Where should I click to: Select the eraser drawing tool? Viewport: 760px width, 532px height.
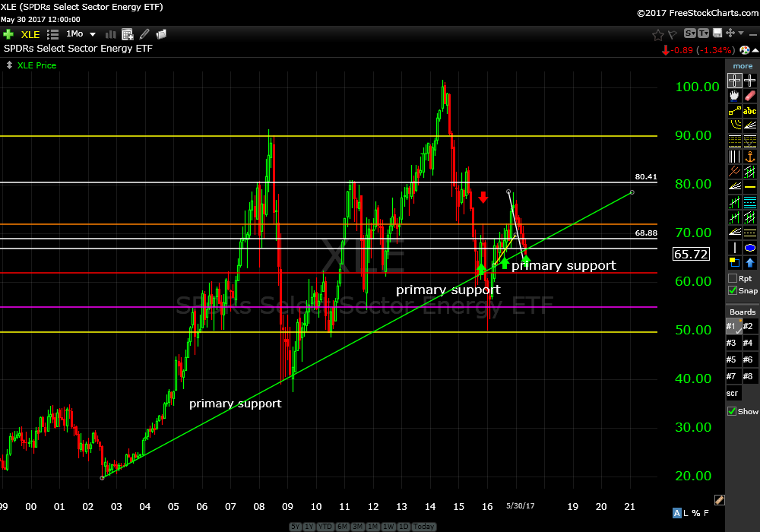750,96
